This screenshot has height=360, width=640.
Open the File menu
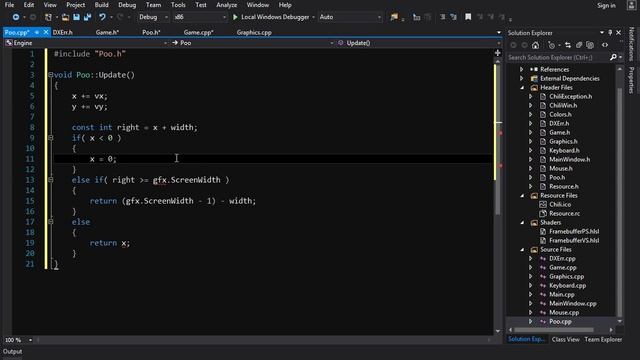9,5
